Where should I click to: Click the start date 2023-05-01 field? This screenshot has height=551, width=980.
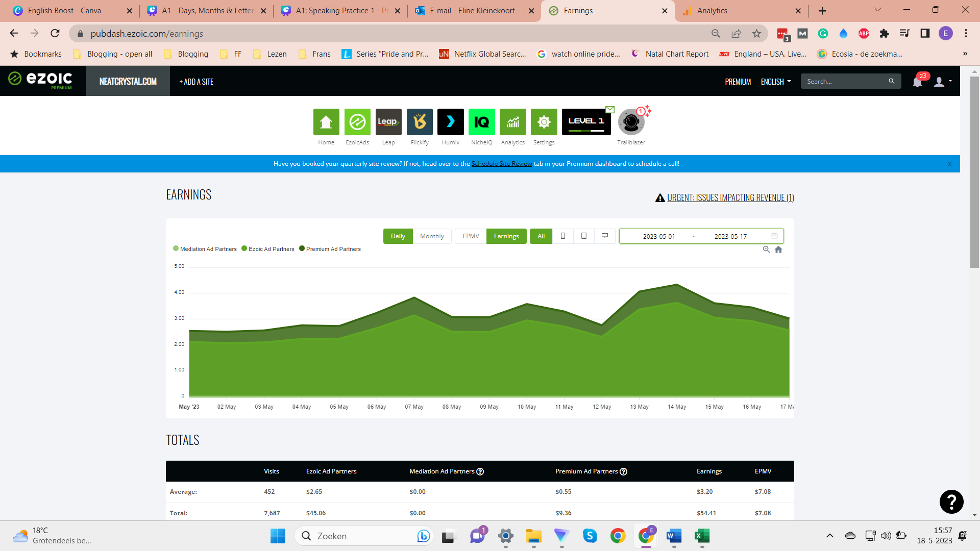pyautogui.click(x=659, y=236)
